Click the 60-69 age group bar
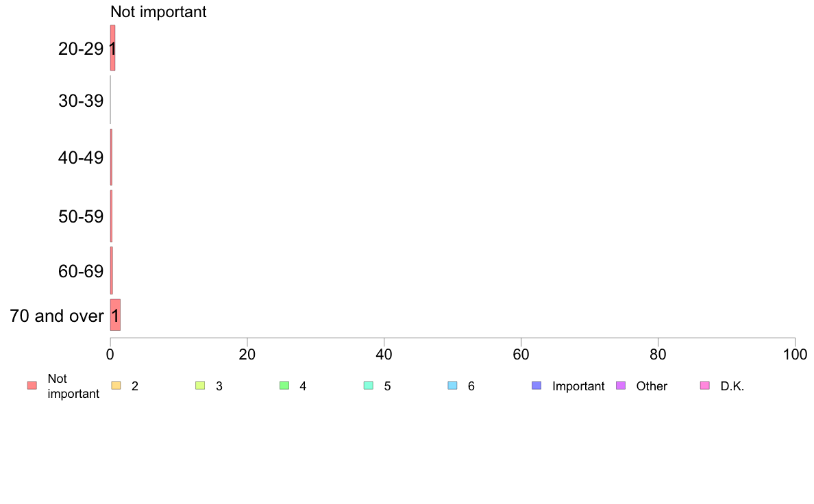814x504 pixels. pos(112,270)
